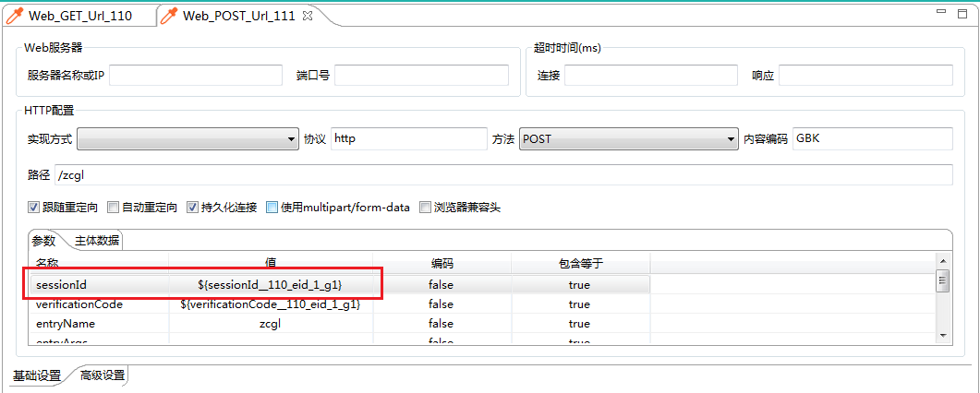The image size is (980, 393).
Task: Click the Web_POST_Url_111 tab dropper icon
Action: 169,17
